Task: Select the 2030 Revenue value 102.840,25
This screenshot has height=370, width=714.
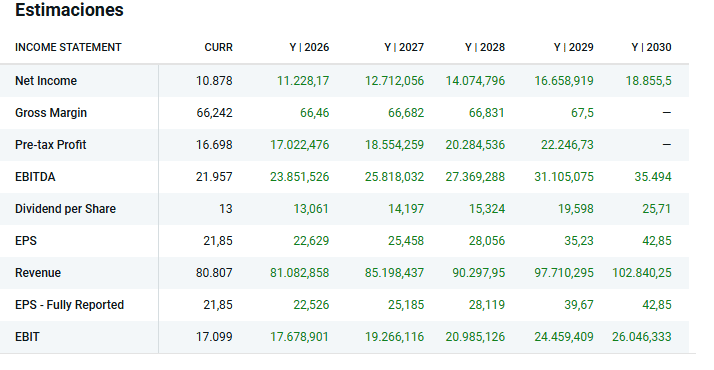Action: point(642,273)
